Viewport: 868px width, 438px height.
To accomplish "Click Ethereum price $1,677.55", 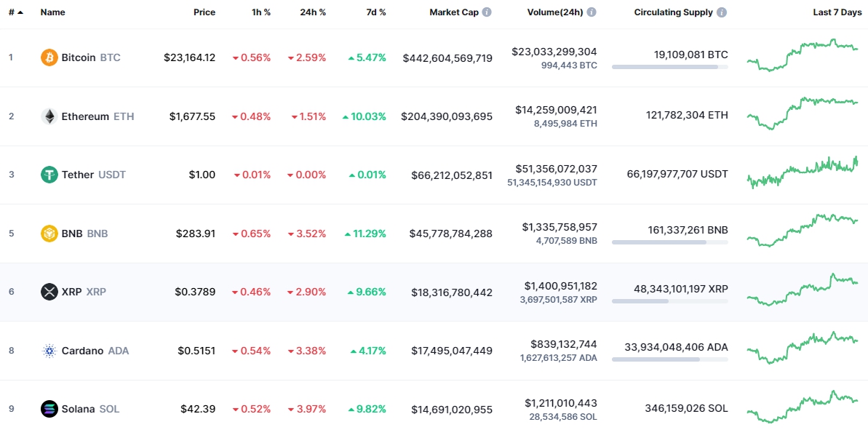I will point(193,116).
